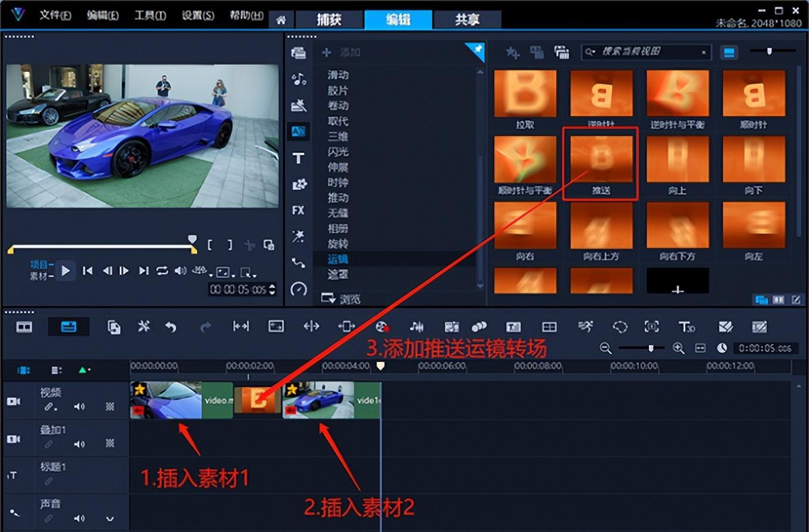Screen dimensions: 809x532
Task: Switch to the 捕获 tab
Action: (328, 20)
